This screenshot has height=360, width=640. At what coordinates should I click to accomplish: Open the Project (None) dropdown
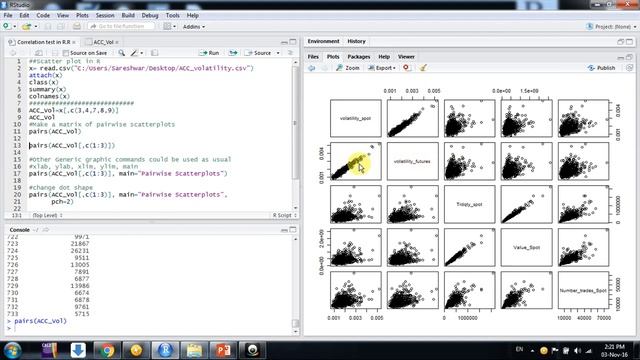pyautogui.click(x=611, y=27)
